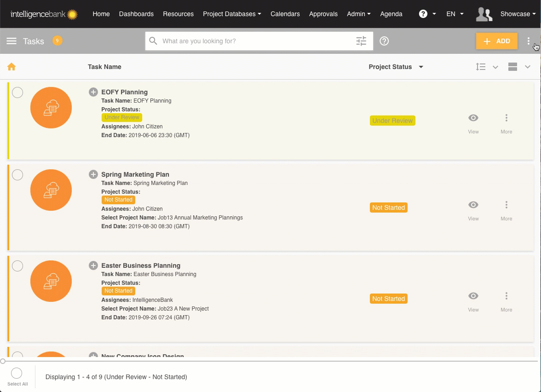Screen dimensions: 541x392
Task: Open the hamburger menu beside Tasks
Action: (12, 41)
